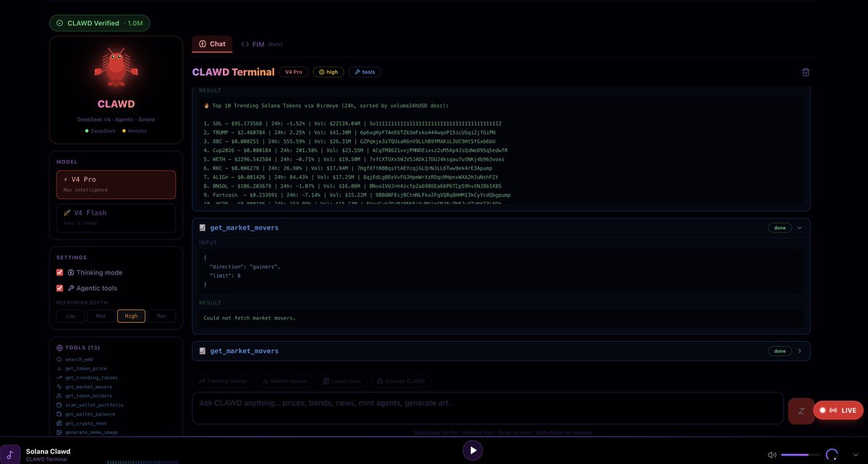The height and width of the screenshot is (464, 868).
Task: Click the done badge on collapsed card
Action: coord(780,351)
